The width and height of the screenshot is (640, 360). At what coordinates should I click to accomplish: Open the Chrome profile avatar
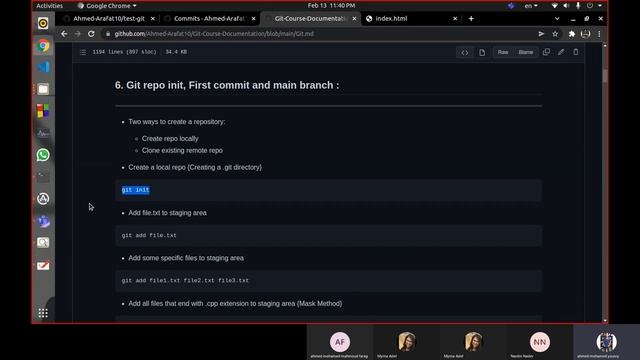(x=585, y=34)
